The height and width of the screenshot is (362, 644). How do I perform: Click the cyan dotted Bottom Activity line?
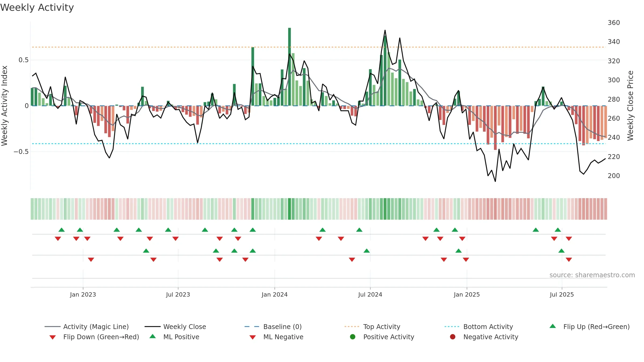[x=319, y=144]
